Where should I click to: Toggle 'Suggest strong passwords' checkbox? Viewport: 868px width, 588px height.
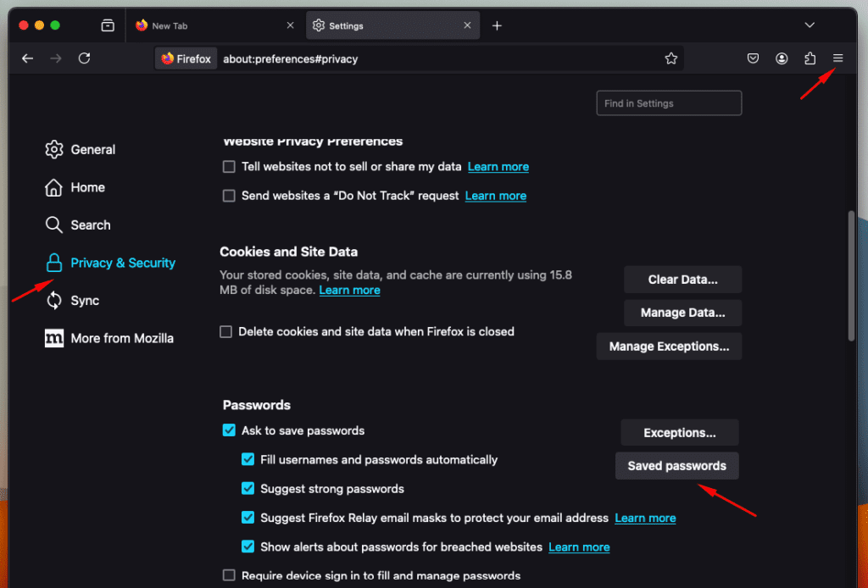248,489
